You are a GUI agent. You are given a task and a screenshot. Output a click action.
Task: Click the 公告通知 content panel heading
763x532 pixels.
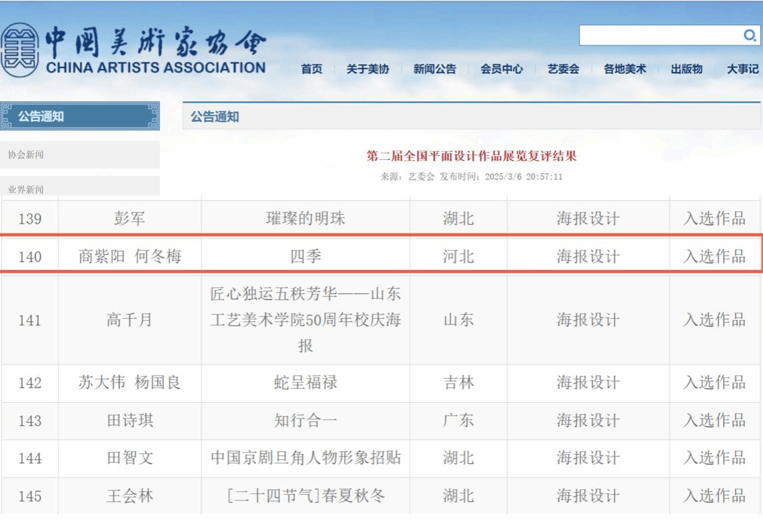click(x=215, y=117)
